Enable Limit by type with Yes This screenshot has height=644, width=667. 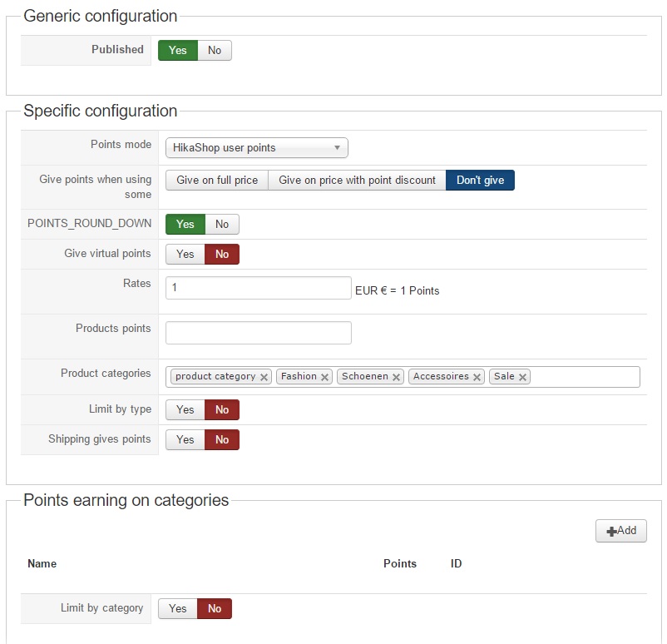[185, 409]
